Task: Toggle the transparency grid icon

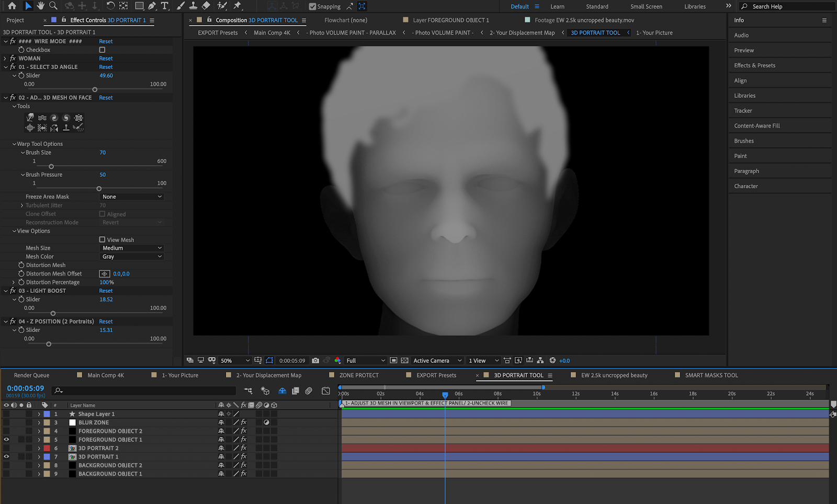Action: (404, 360)
